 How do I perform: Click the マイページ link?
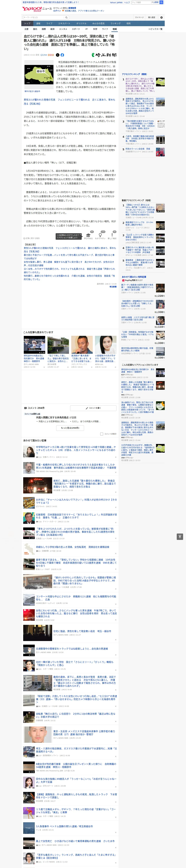click(139, 18)
